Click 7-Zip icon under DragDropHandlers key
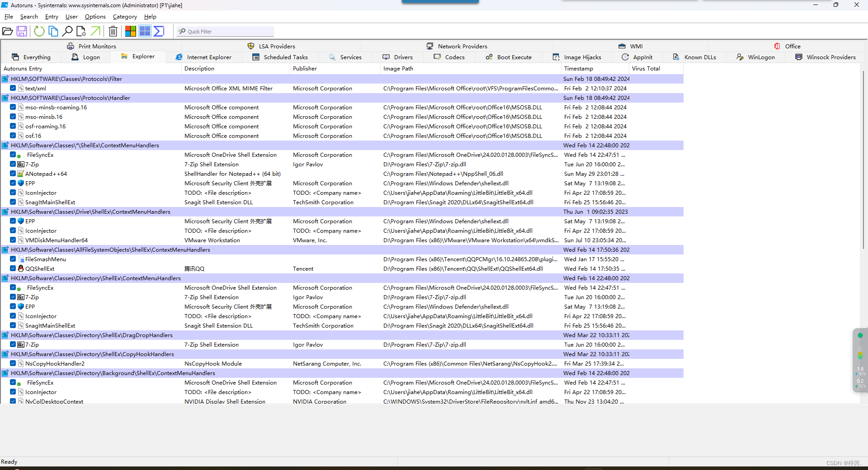The image size is (868, 470). coord(21,344)
